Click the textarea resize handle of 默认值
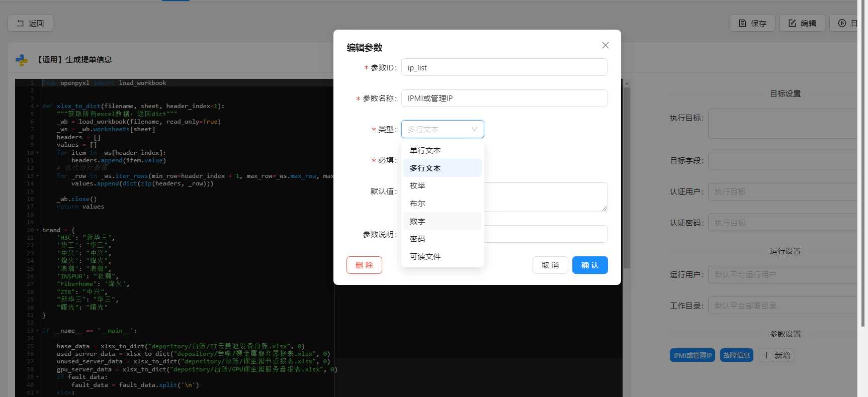Image resolution: width=868 pixels, height=397 pixels. tap(604, 208)
